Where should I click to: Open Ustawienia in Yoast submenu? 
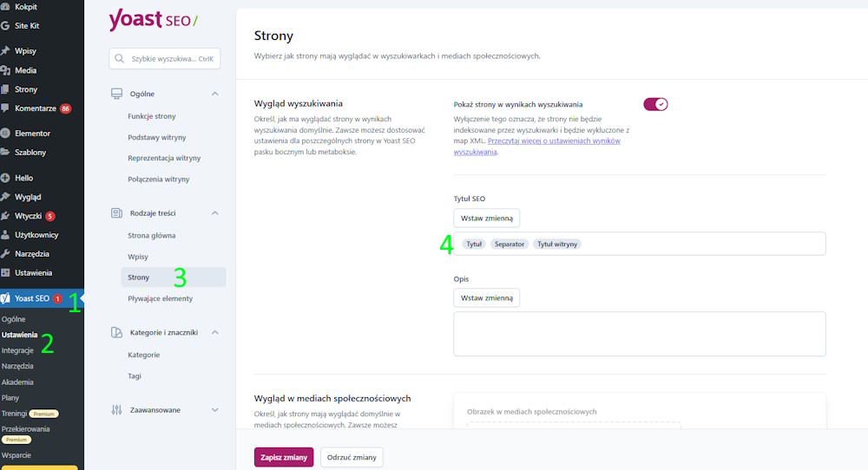pyautogui.click(x=19, y=335)
